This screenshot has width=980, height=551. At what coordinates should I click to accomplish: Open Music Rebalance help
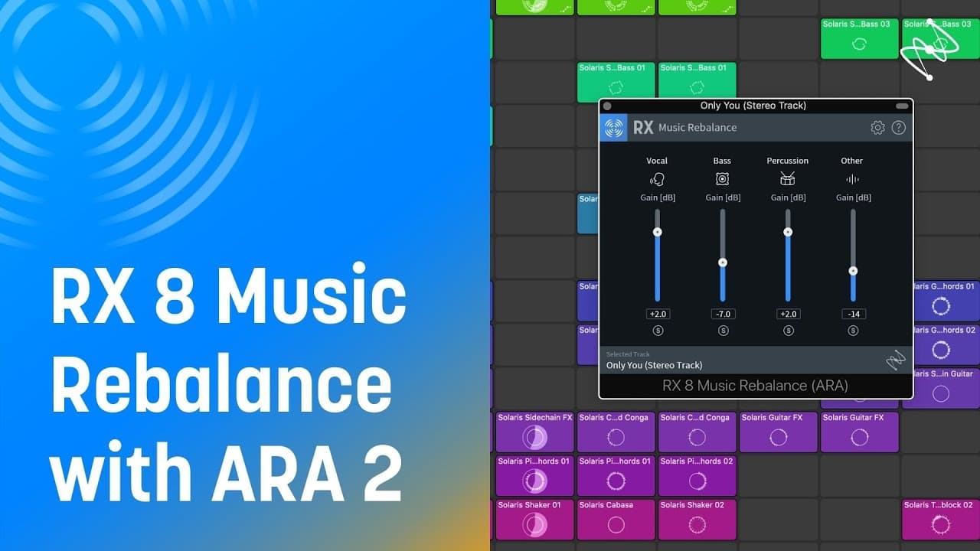899,127
